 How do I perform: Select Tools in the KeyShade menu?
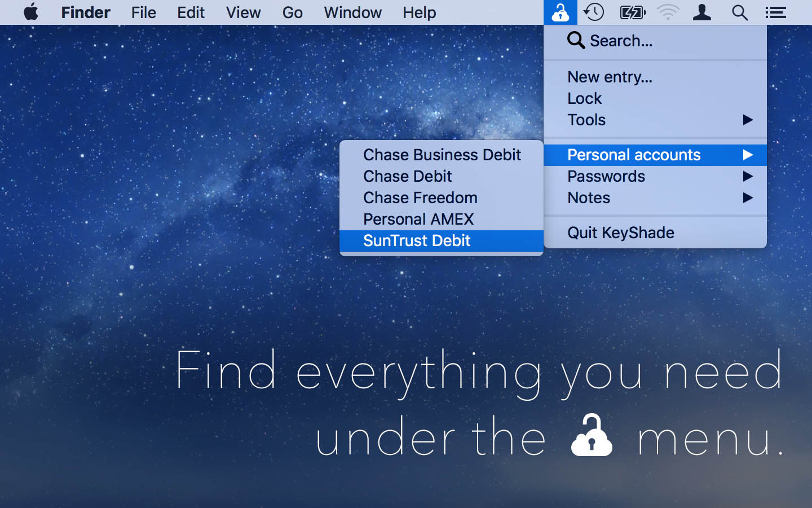[x=655, y=120]
